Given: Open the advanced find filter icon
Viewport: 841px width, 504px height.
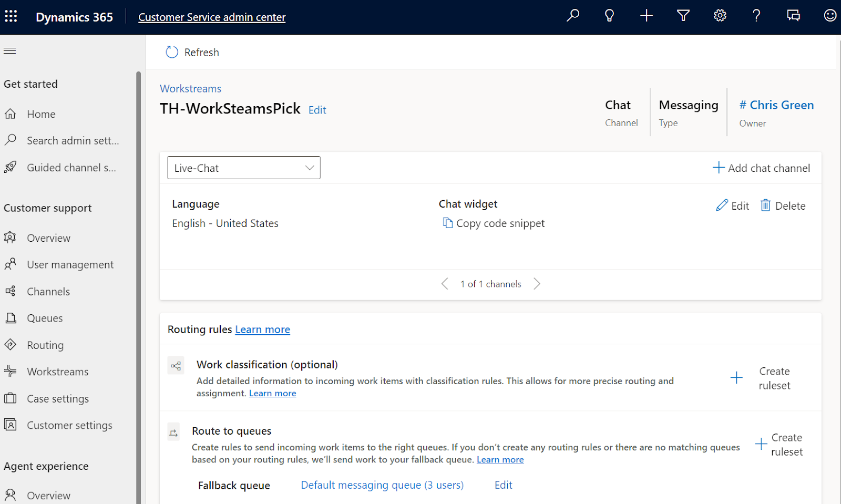Looking at the screenshot, I should pos(683,16).
